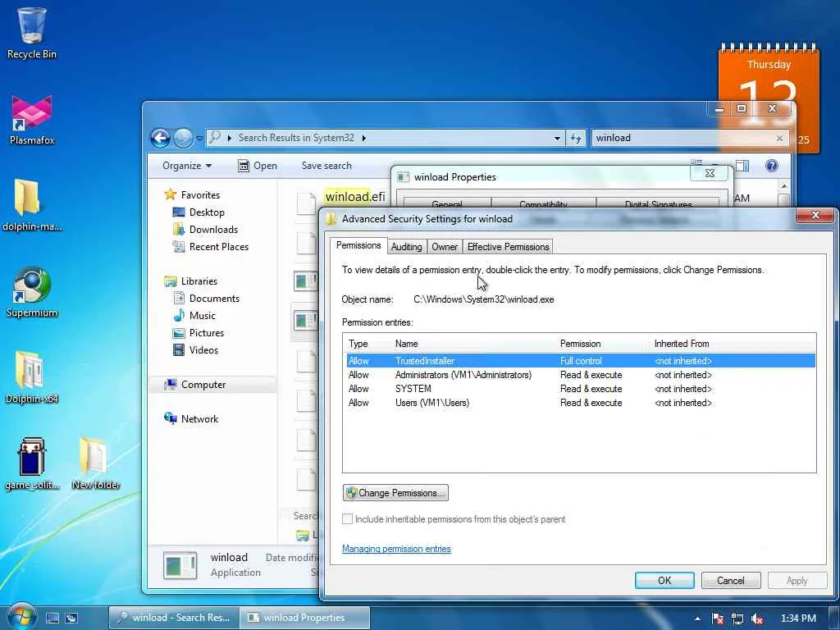Expand Search Results in System32 breadcrumb arrow
Image resolution: width=840 pixels, height=630 pixels.
[363, 138]
